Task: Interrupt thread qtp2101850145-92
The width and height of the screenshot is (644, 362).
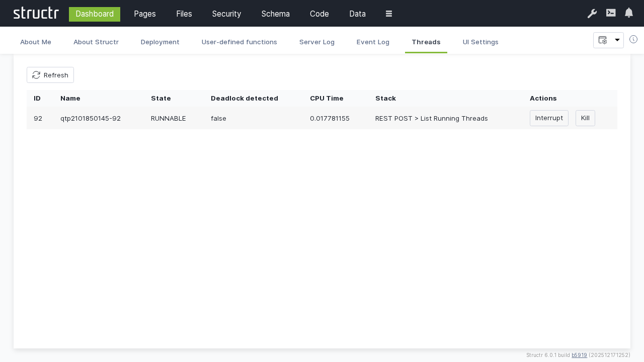Action: point(549,118)
